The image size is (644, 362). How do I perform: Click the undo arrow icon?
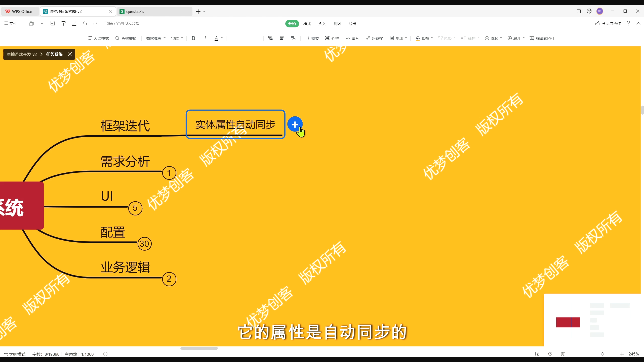click(85, 23)
